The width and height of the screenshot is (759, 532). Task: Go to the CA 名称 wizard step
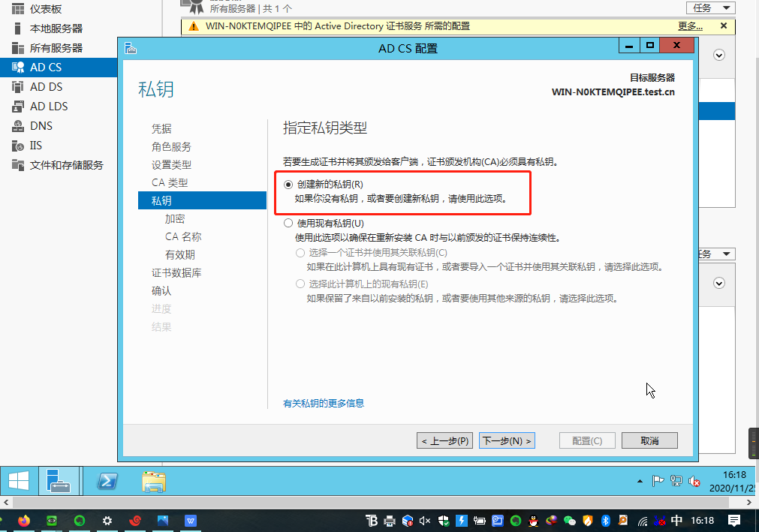coord(183,236)
